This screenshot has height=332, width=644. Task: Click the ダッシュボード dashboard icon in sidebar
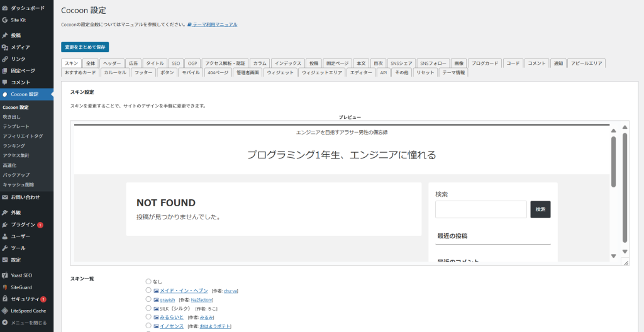point(5,8)
